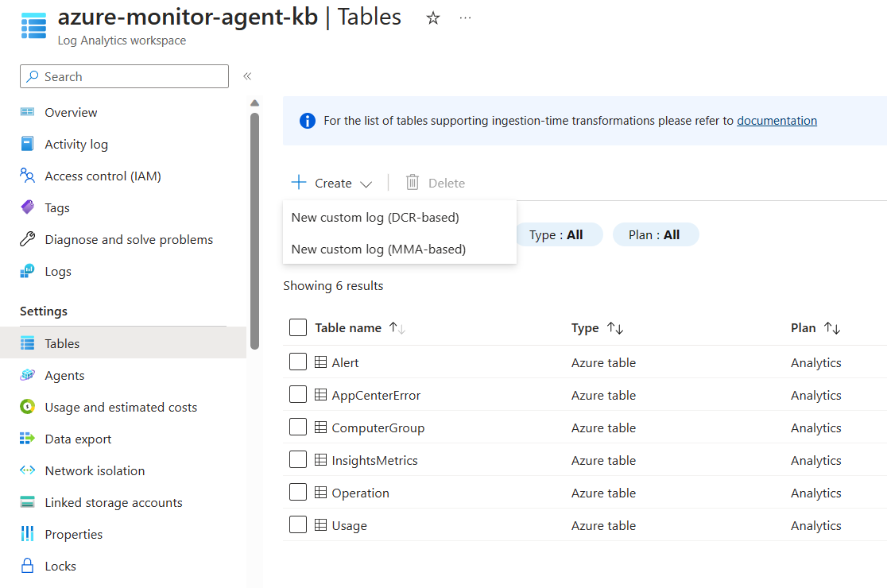Click the Delete button text

447,184
